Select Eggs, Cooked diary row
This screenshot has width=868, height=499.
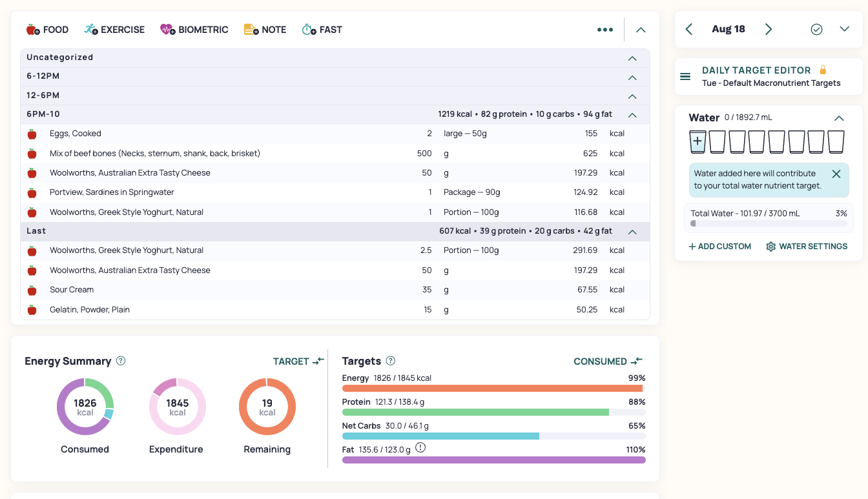tap(335, 134)
